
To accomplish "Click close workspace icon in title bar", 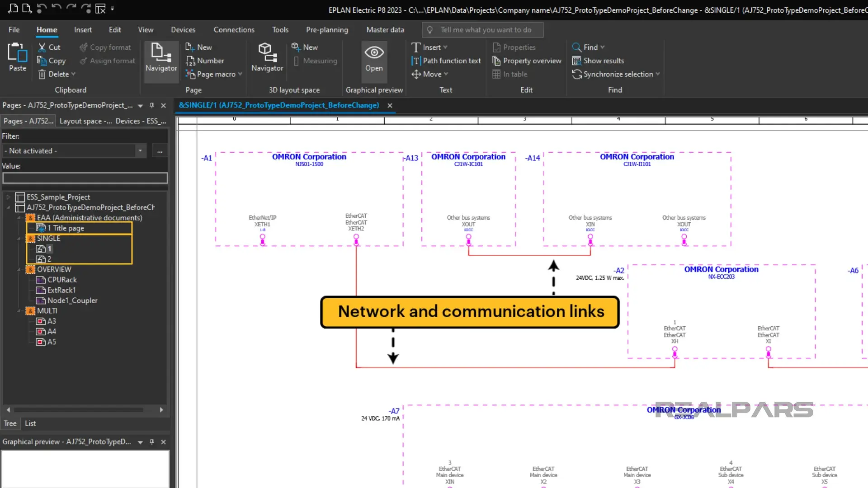I will pyautogui.click(x=100, y=8).
